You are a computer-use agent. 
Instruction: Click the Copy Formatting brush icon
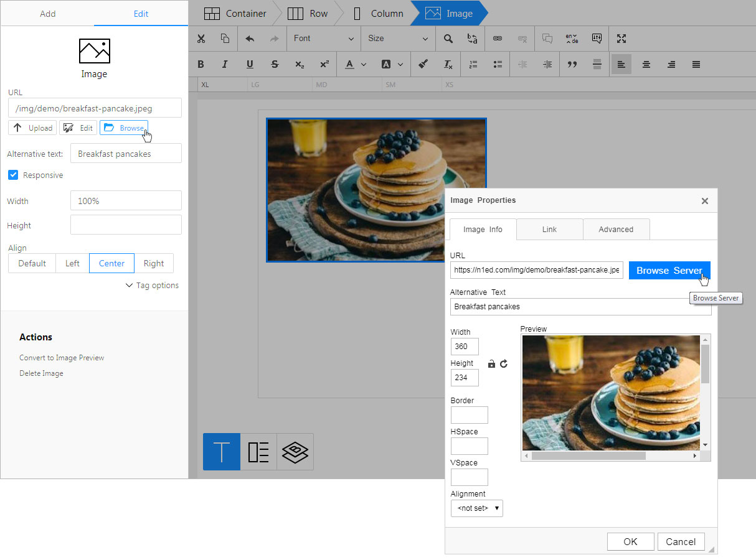pyautogui.click(x=423, y=64)
